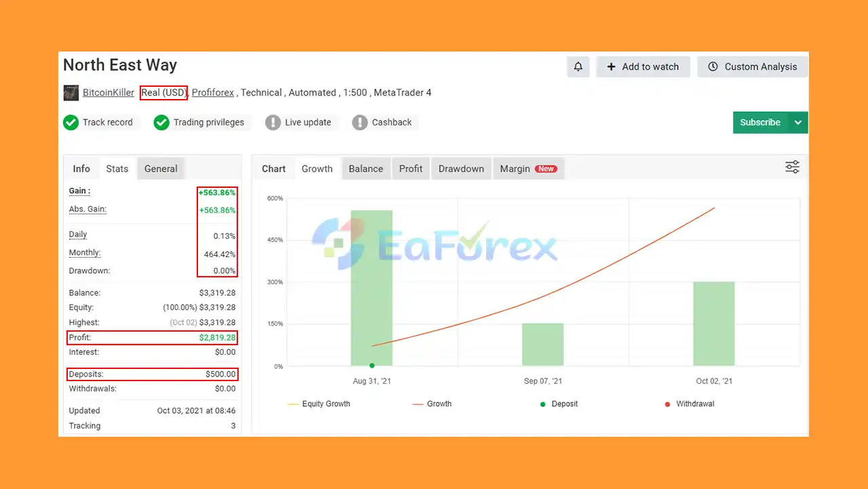
Task: Click the clock icon in Custom Analysis
Action: [713, 66]
